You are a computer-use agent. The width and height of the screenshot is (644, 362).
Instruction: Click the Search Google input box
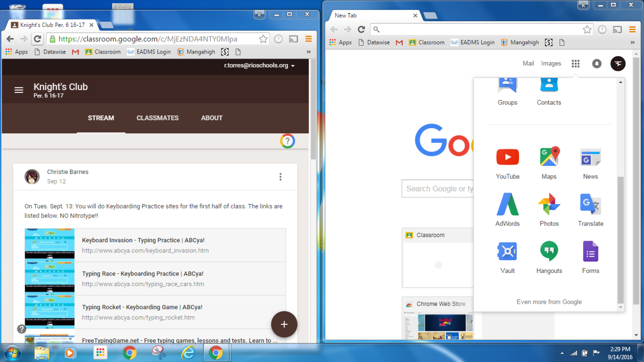pos(437,189)
